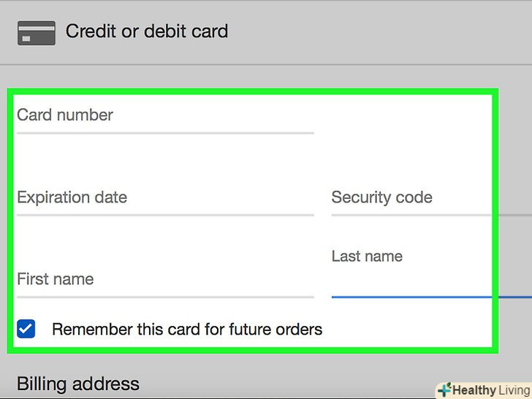Image resolution: width=532 pixels, height=399 pixels.
Task: Click the 'First name' placeholder text
Action: pyautogui.click(x=56, y=279)
